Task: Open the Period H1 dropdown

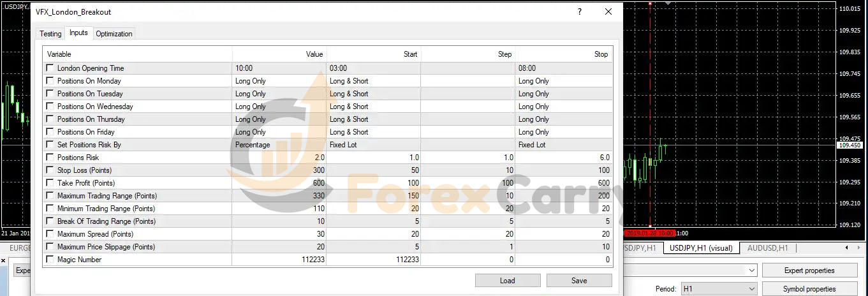Action: pos(719,289)
